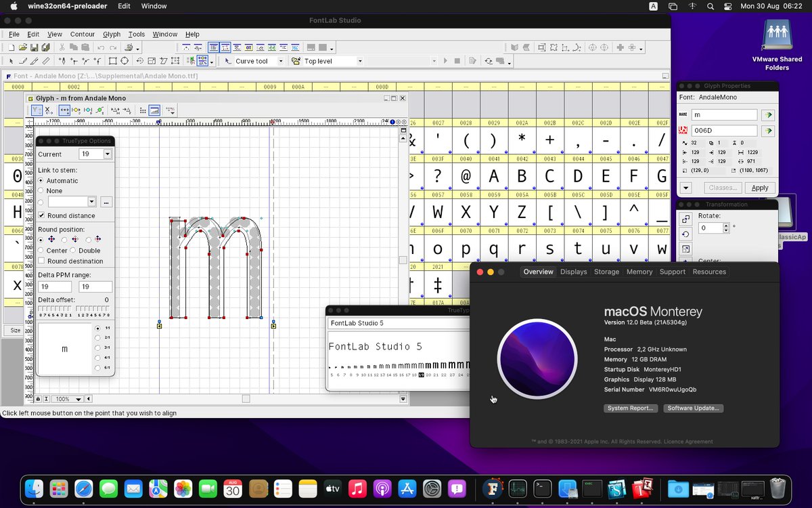Viewport: 812px width, 508px height.
Task: Select the Rotate tool icon
Action: click(x=140, y=61)
